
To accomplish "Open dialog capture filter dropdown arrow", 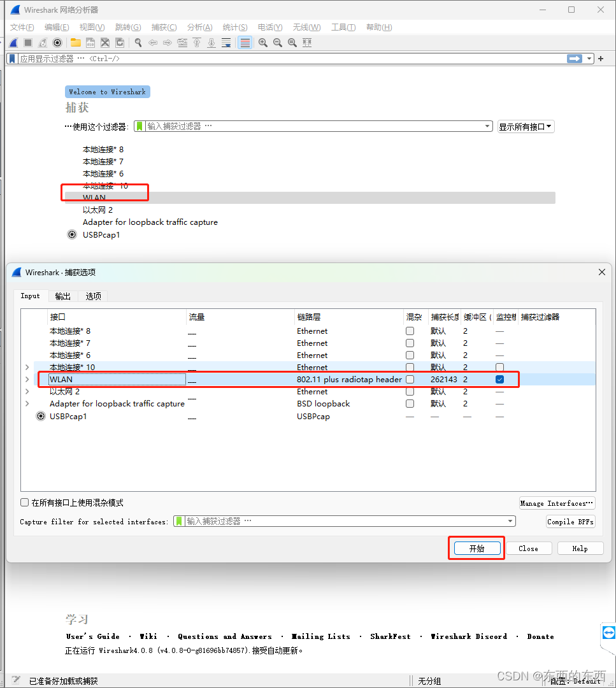I will (510, 521).
